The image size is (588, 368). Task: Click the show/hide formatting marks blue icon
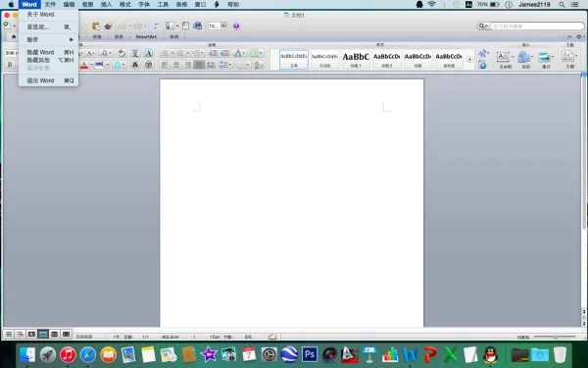[x=156, y=26]
